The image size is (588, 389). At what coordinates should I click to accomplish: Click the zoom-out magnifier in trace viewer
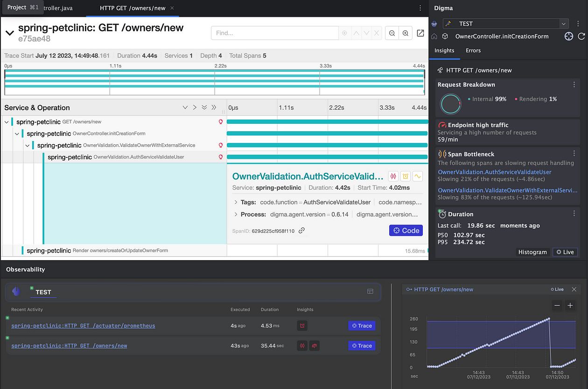coord(392,33)
